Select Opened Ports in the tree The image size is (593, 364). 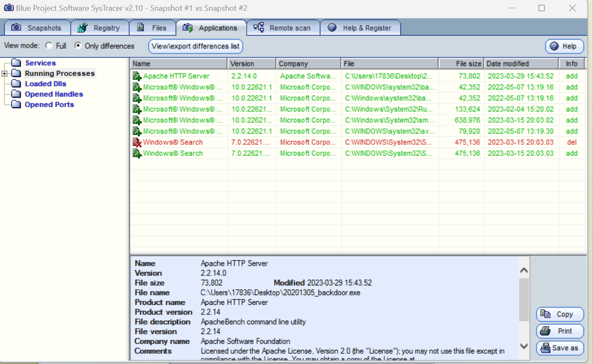49,105
